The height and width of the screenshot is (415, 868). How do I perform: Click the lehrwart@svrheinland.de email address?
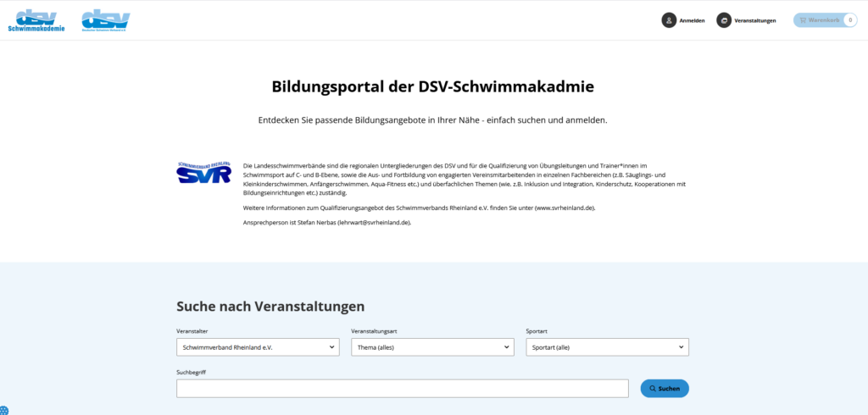(x=374, y=223)
